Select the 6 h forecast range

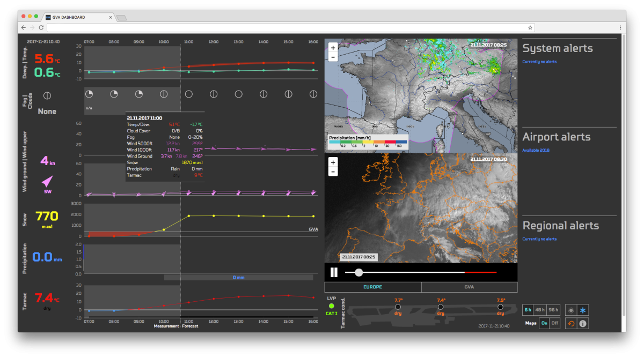[528, 310]
